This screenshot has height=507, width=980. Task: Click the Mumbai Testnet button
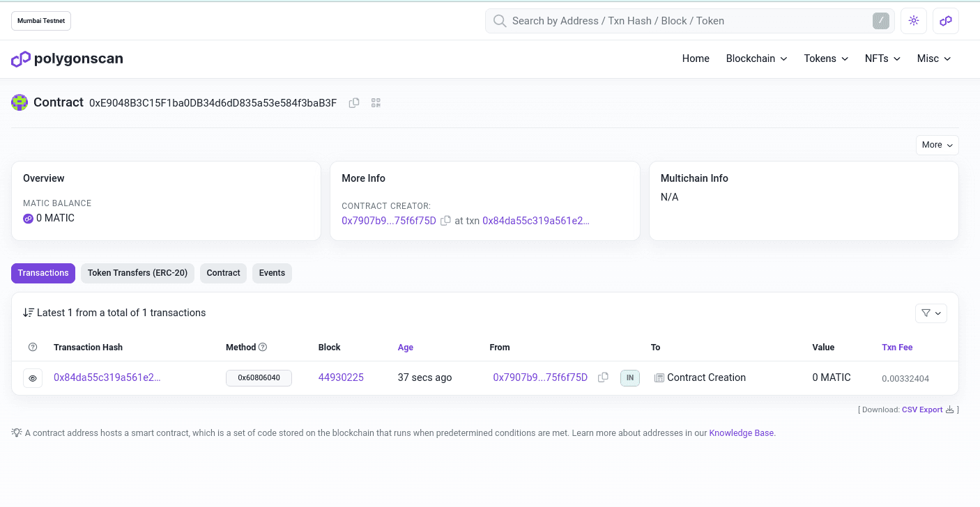click(x=41, y=21)
